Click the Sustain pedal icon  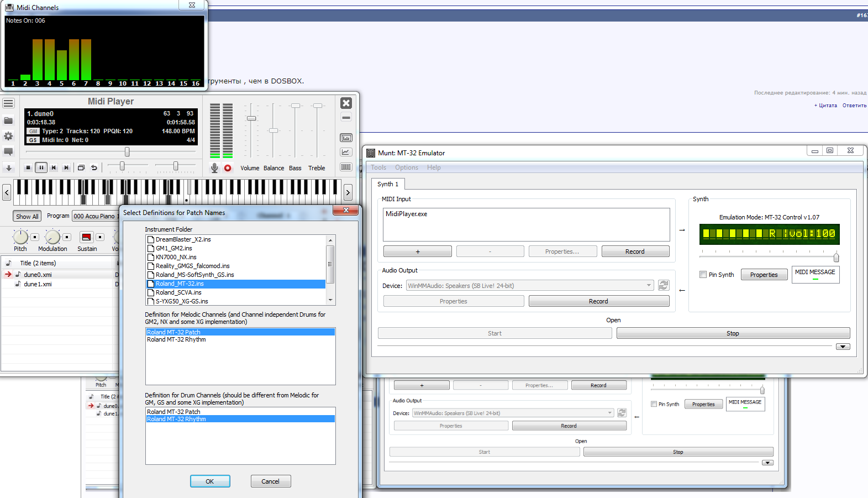point(87,237)
